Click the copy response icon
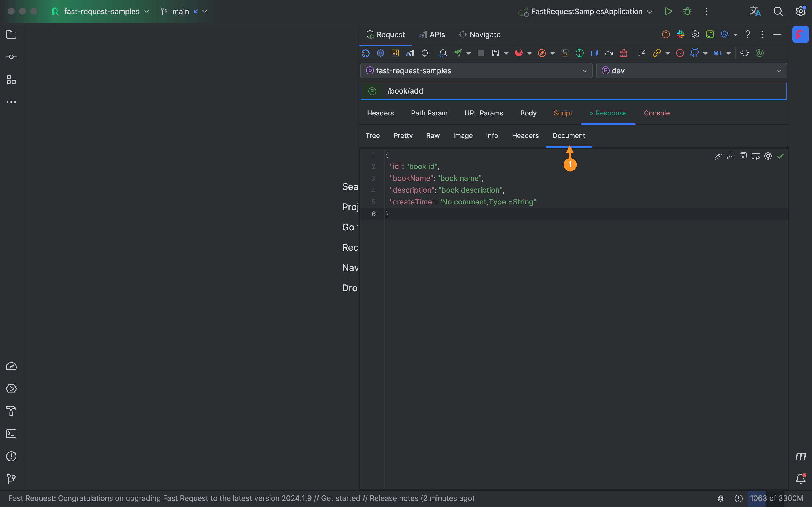Screen dimensions: 812x507 pyautogui.click(x=743, y=157)
